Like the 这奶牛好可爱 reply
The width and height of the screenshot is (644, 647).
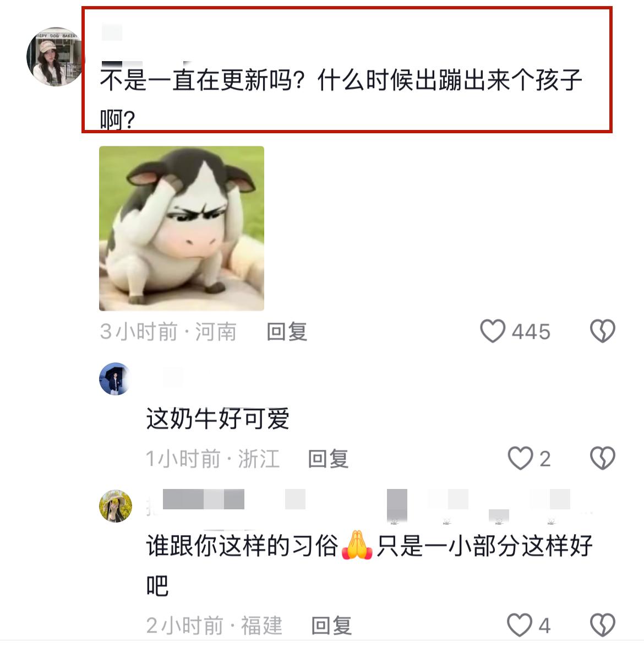click(x=520, y=459)
